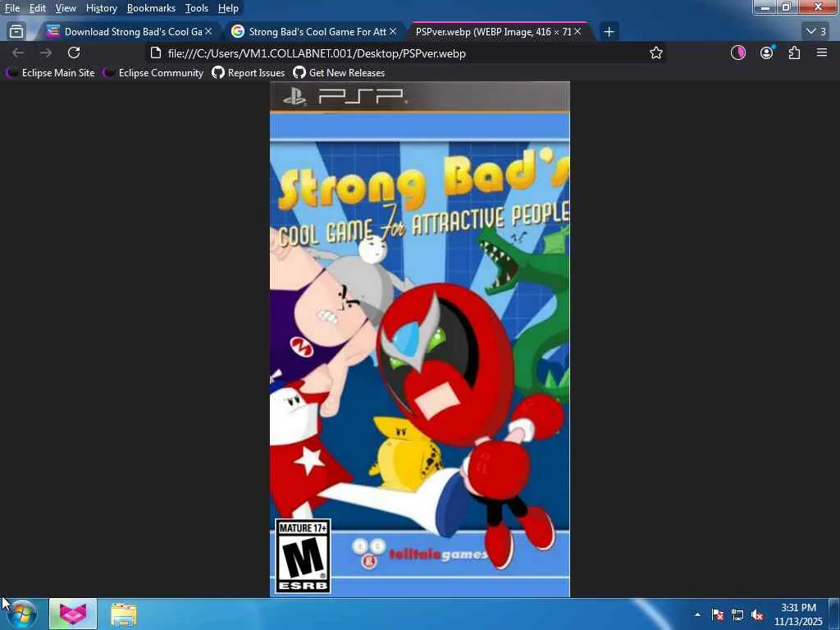840x630 pixels.
Task: Open Eclipse Community bookmark
Action: [x=153, y=73]
